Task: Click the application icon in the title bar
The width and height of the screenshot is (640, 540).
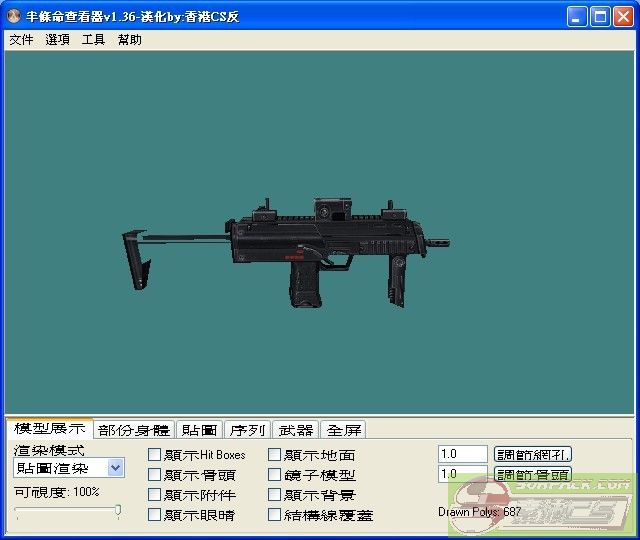Action: click(x=14, y=16)
